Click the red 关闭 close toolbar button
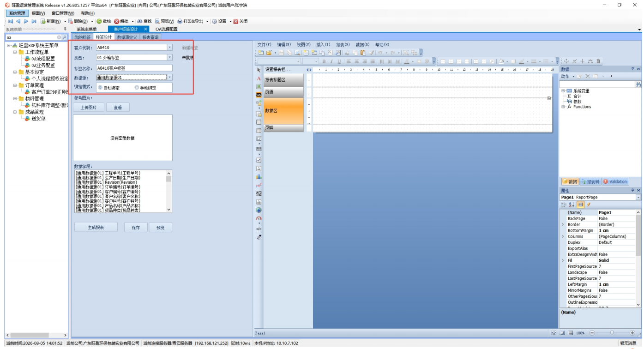Screen dimensions: 644x349 (241, 21)
